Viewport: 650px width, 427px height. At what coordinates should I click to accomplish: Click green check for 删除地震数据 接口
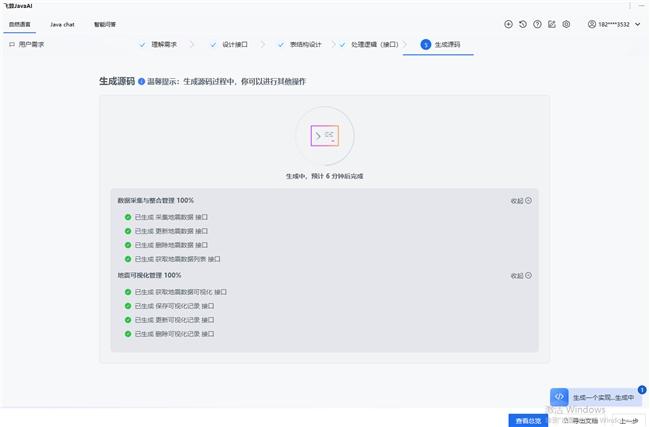(x=128, y=245)
